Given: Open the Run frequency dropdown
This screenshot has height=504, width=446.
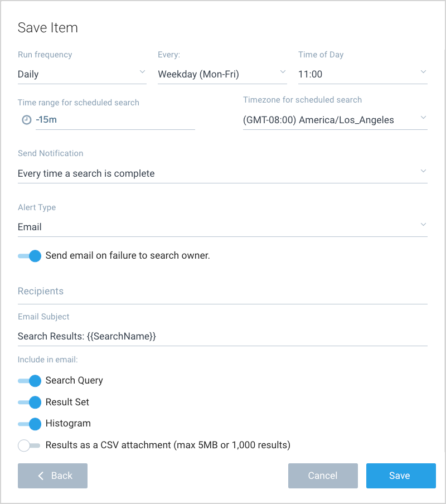Looking at the screenshot, I should click(x=82, y=74).
